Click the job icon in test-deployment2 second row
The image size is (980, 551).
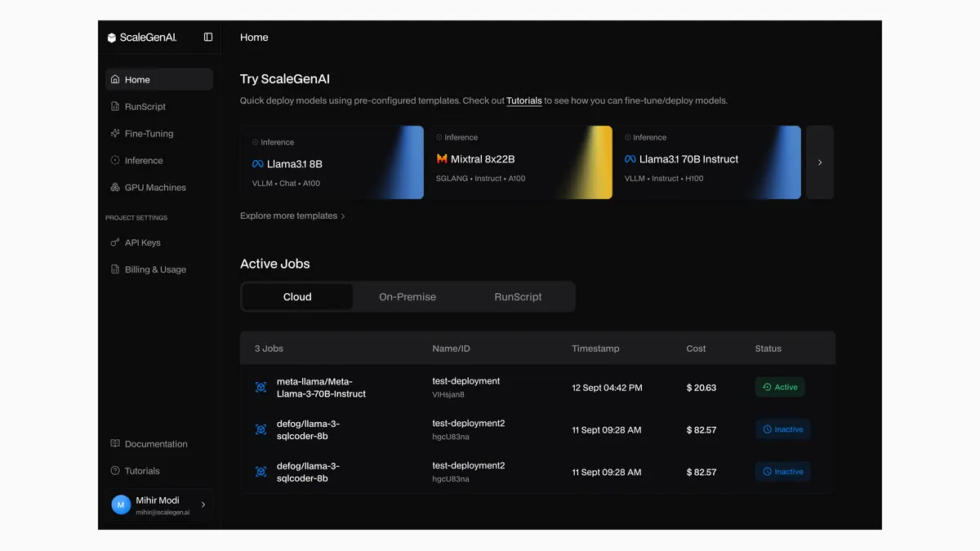261,429
